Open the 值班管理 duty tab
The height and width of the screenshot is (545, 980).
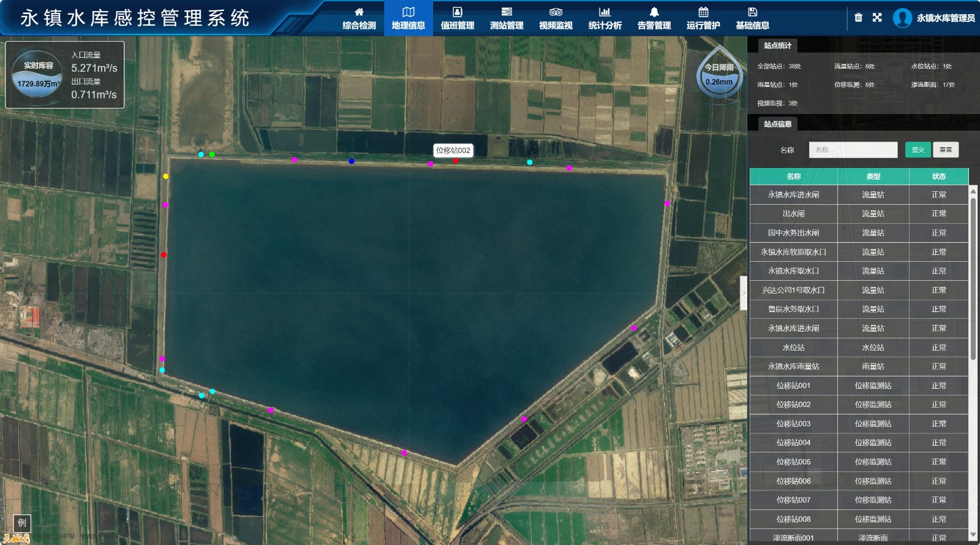coord(458,18)
